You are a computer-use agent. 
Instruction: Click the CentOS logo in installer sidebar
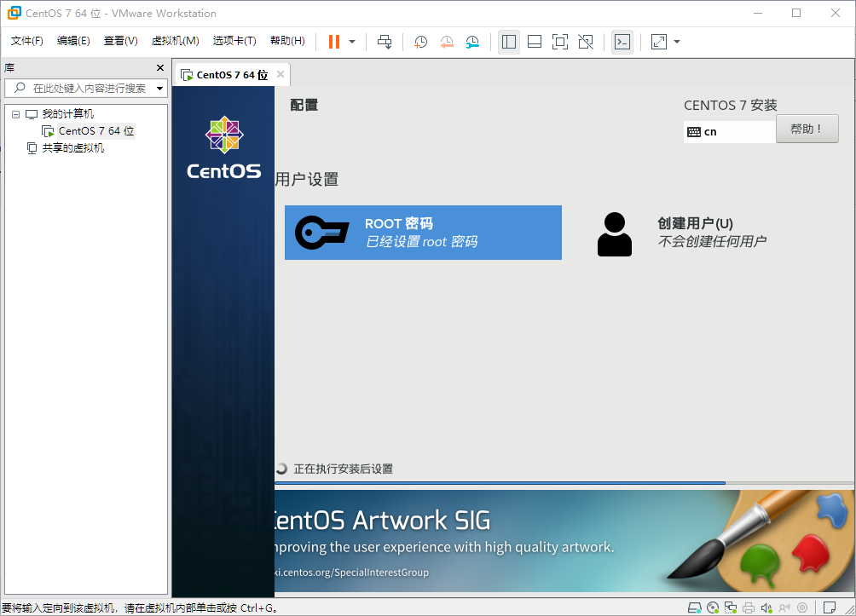point(224,147)
